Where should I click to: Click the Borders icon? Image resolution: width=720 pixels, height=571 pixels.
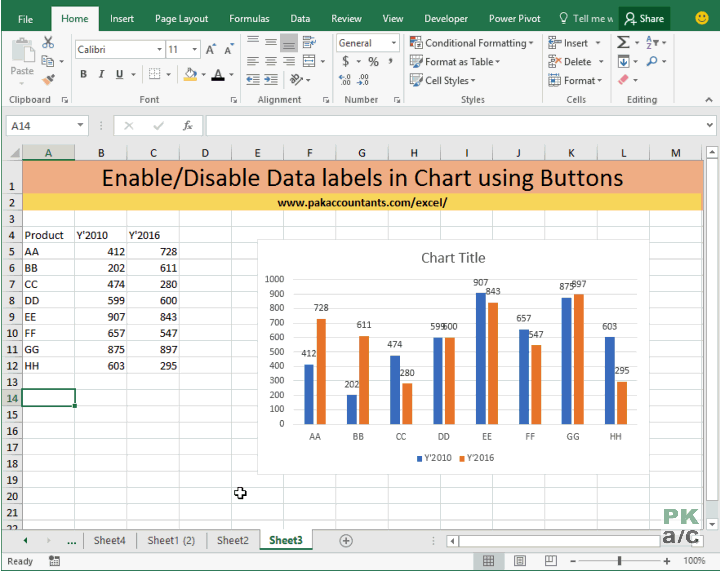click(x=155, y=74)
